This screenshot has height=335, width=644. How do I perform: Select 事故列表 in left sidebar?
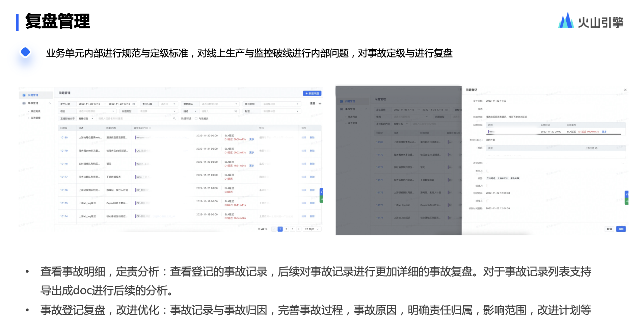point(35,111)
